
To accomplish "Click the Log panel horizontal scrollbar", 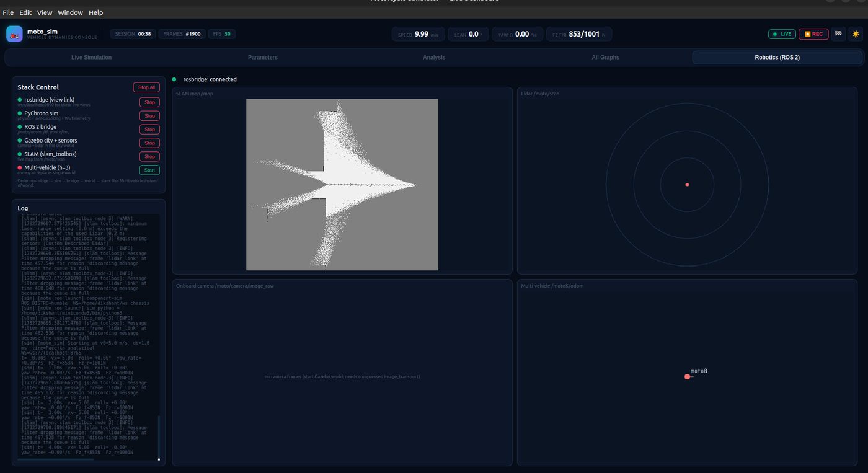I will [56, 459].
